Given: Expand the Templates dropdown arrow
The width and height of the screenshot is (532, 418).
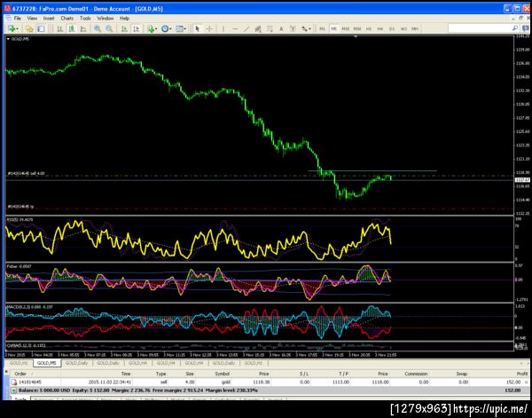Looking at the screenshot, I should pyautogui.click(x=184, y=29).
